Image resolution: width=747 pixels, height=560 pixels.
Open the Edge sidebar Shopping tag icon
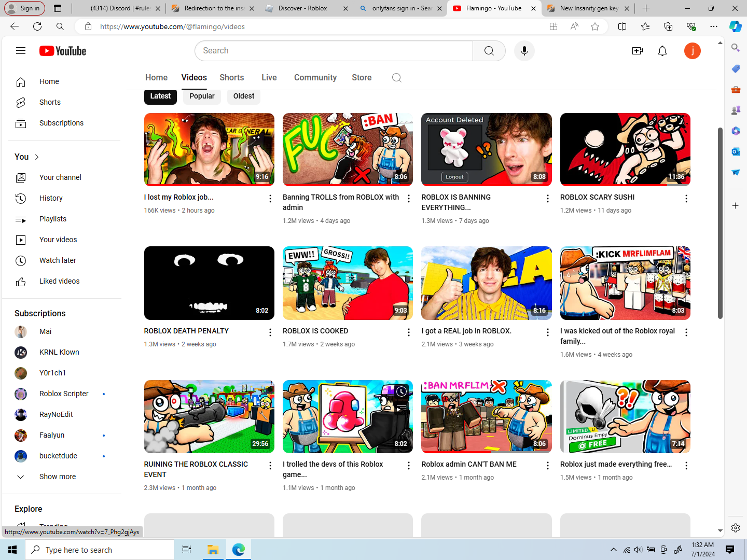coord(736,68)
